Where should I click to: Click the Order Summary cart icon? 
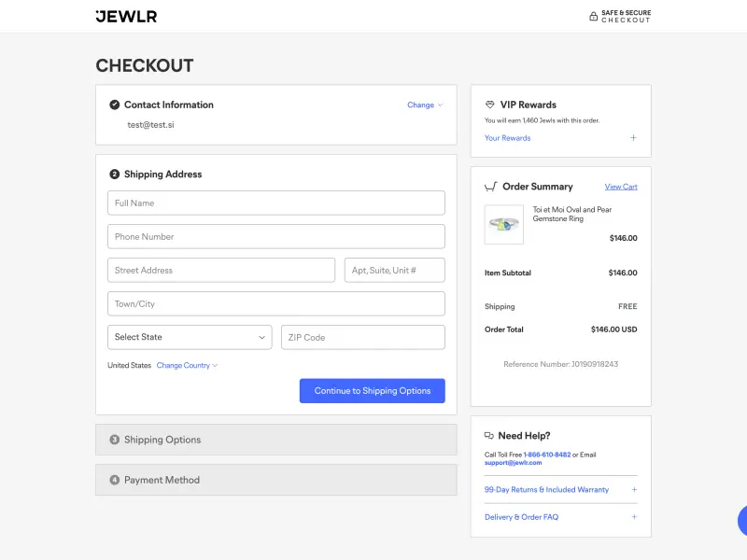pos(491,187)
